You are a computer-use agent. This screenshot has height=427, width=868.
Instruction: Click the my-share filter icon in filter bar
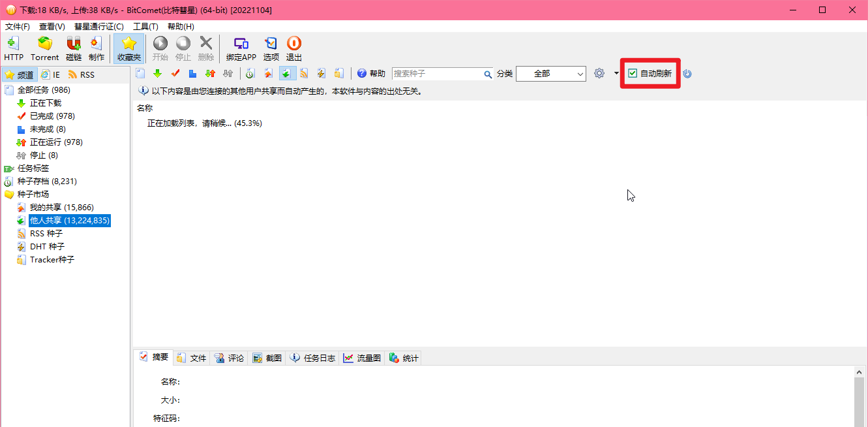268,74
